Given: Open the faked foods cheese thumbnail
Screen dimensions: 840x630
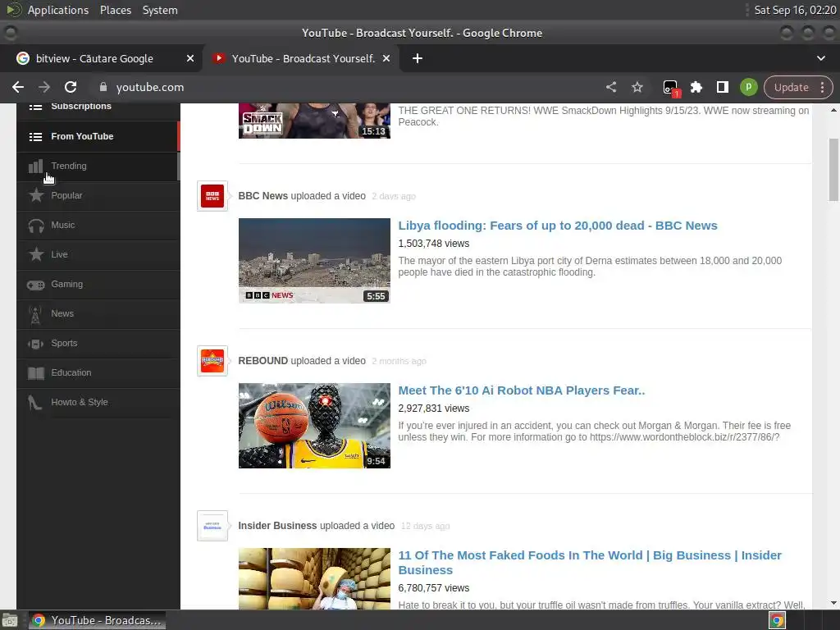Looking at the screenshot, I should [x=314, y=578].
